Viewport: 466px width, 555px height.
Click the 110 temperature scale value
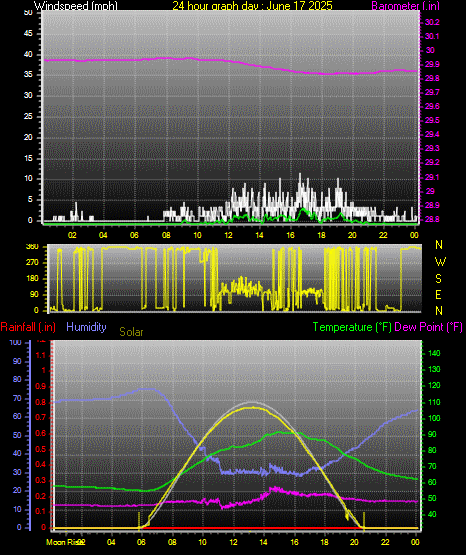coord(434,402)
